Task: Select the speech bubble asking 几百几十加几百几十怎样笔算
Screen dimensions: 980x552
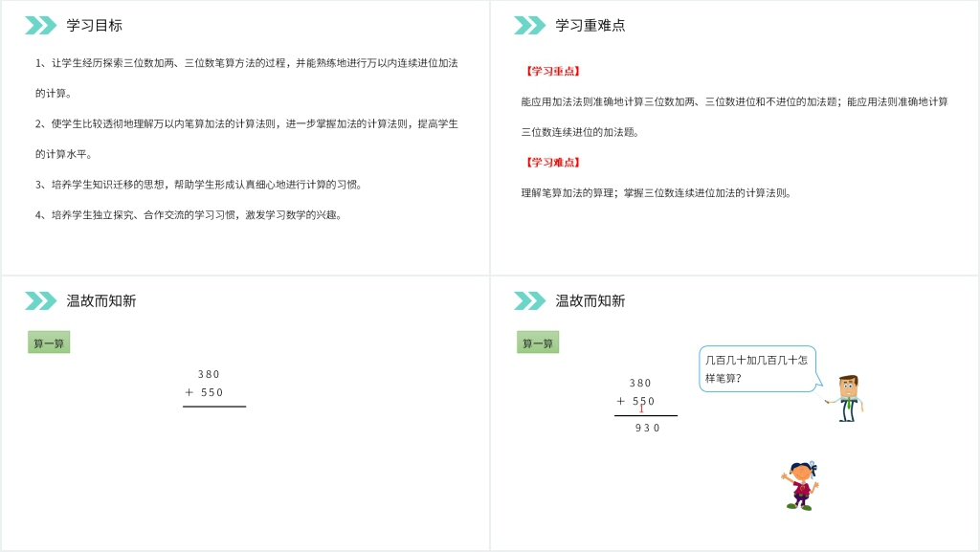Action: pyautogui.click(x=756, y=368)
